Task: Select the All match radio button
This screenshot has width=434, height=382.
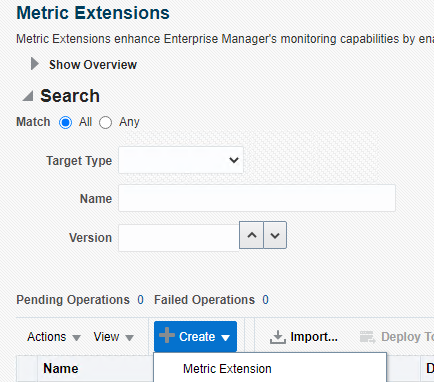Action: click(65, 122)
